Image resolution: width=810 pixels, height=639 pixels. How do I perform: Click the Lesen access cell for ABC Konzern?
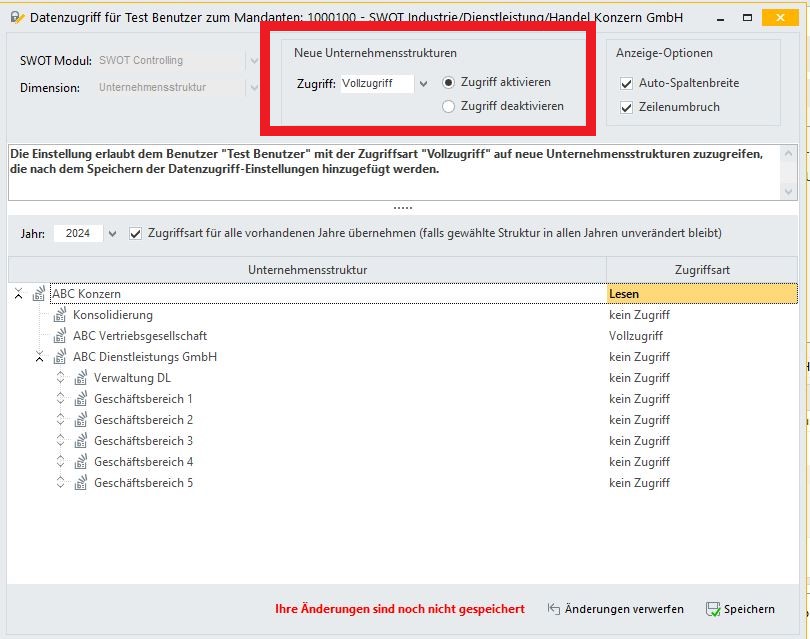click(x=702, y=294)
